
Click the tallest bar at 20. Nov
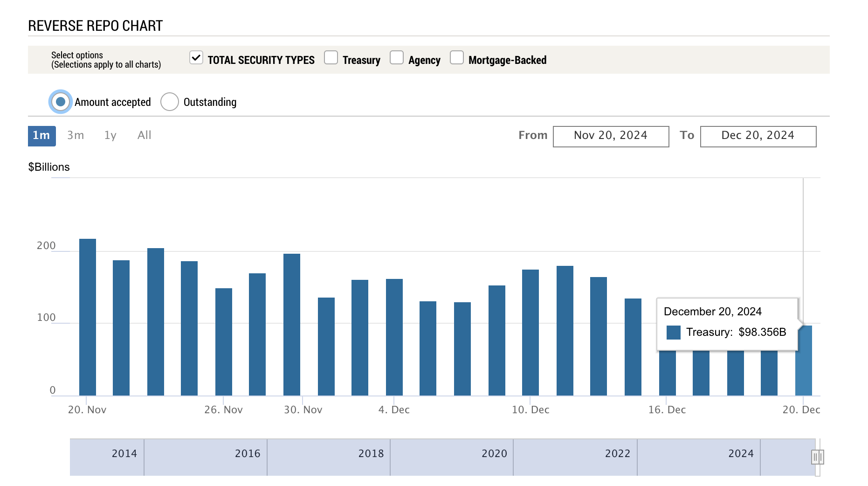coord(88,317)
